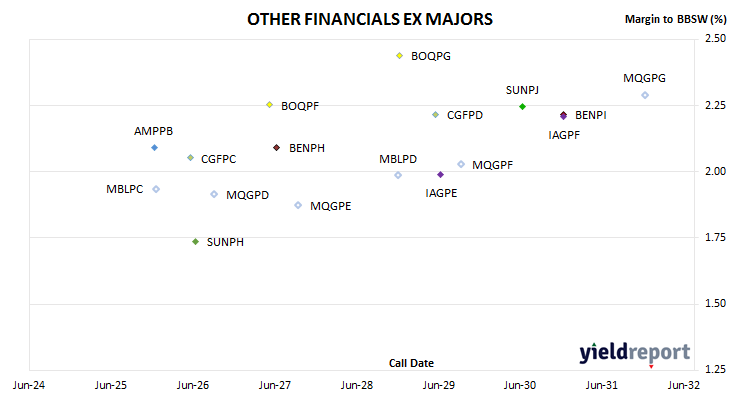Screen dimensions: 730x399
Task: Select the SUNPJ bright green diamond
Action: pyautogui.click(x=522, y=107)
